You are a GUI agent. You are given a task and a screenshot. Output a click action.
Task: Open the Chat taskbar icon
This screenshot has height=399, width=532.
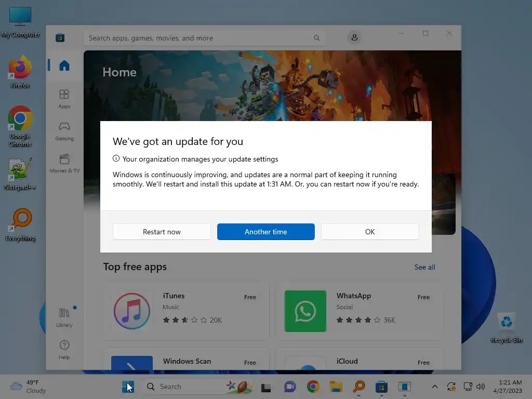[x=289, y=387]
